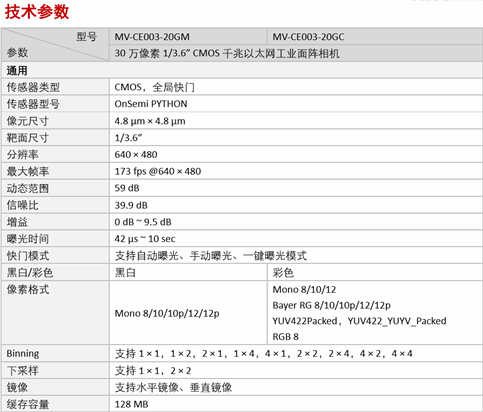Click the 传感器型号 row label
The image size is (483, 412).
tap(33, 104)
